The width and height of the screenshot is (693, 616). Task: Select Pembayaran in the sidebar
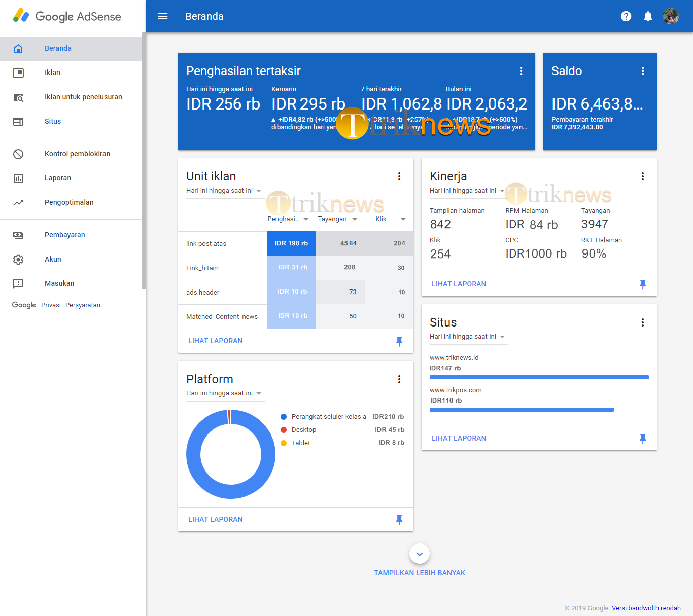point(71,235)
